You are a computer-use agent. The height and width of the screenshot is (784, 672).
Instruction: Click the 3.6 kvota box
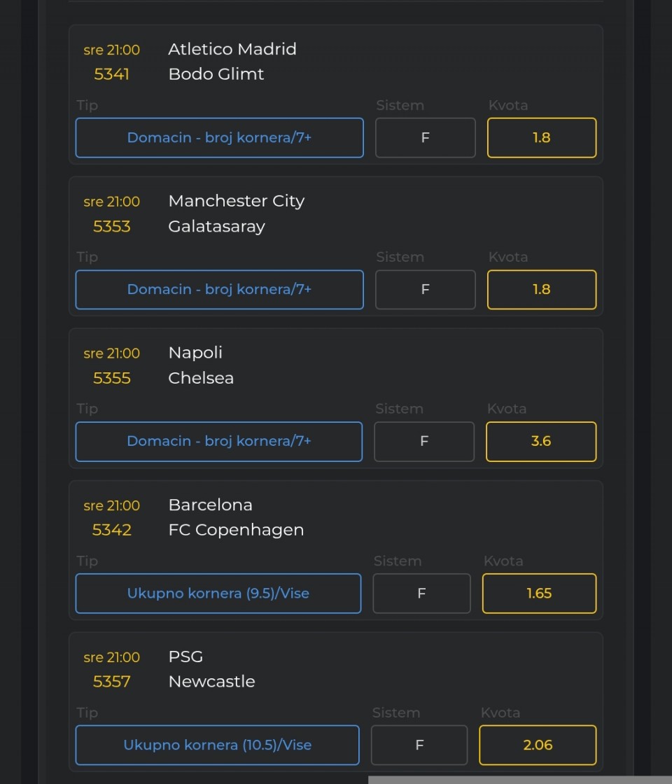coord(540,442)
